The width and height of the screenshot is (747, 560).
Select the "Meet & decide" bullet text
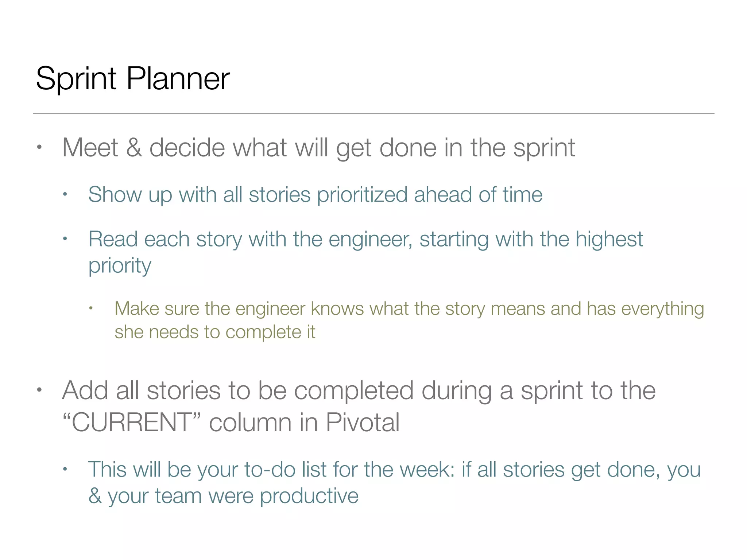click(x=318, y=148)
